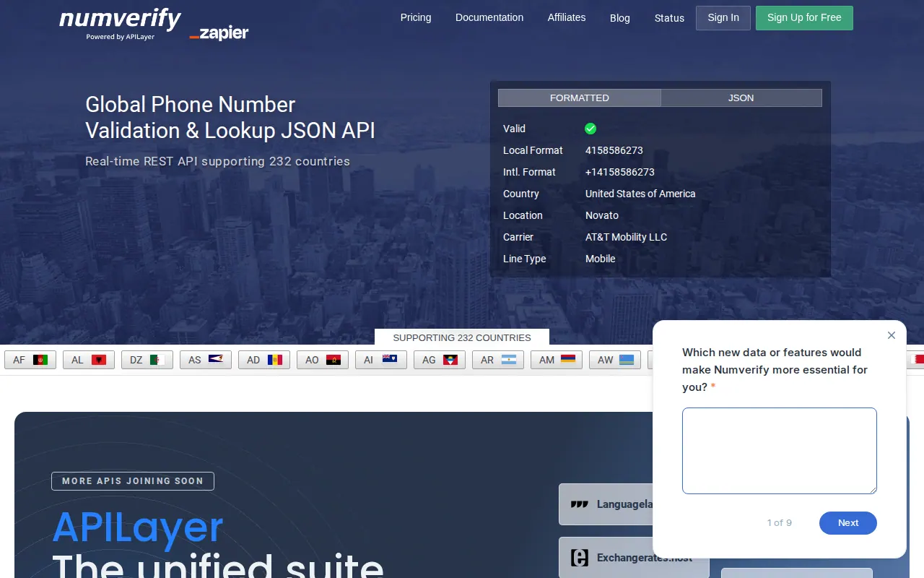Viewport: 924px width, 578px height.
Task: Select the AO Angola flag button
Action: click(x=323, y=360)
